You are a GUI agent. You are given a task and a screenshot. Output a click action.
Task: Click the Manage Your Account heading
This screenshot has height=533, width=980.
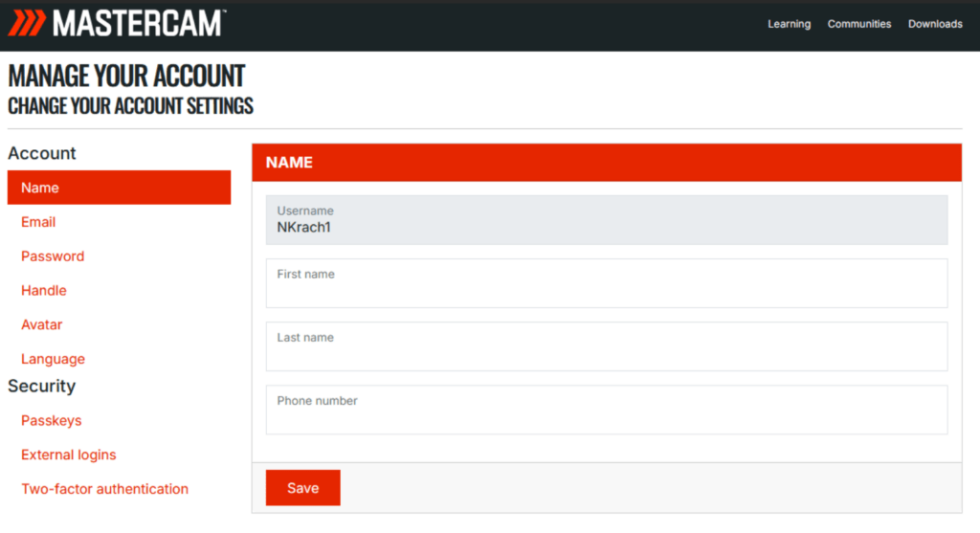[x=126, y=77]
